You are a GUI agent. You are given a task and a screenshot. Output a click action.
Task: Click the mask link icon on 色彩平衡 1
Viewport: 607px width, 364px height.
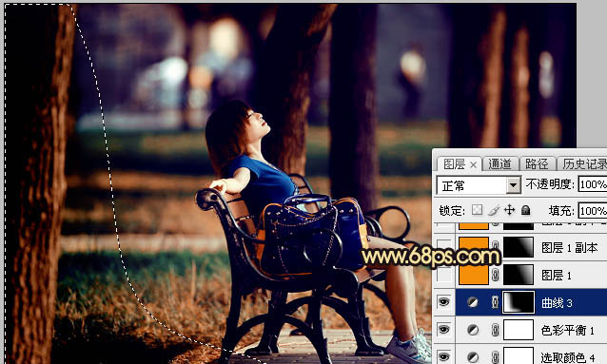[495, 330]
